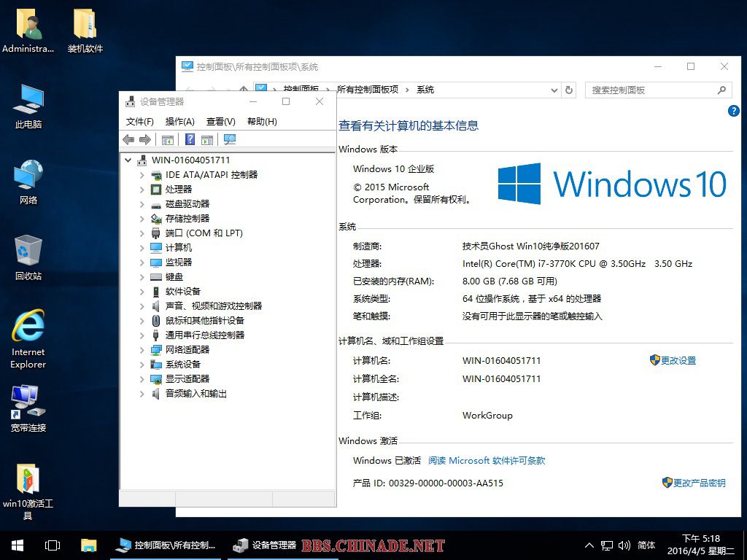747x560 pixels.
Task: Click the blue help icon in Device Manager toolbar
Action: click(190, 139)
